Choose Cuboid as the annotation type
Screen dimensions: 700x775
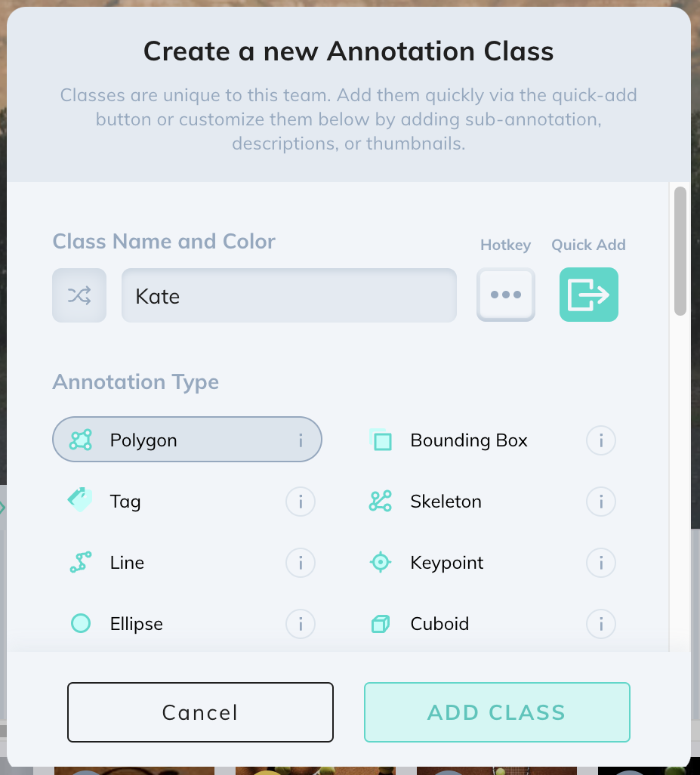[x=439, y=623]
